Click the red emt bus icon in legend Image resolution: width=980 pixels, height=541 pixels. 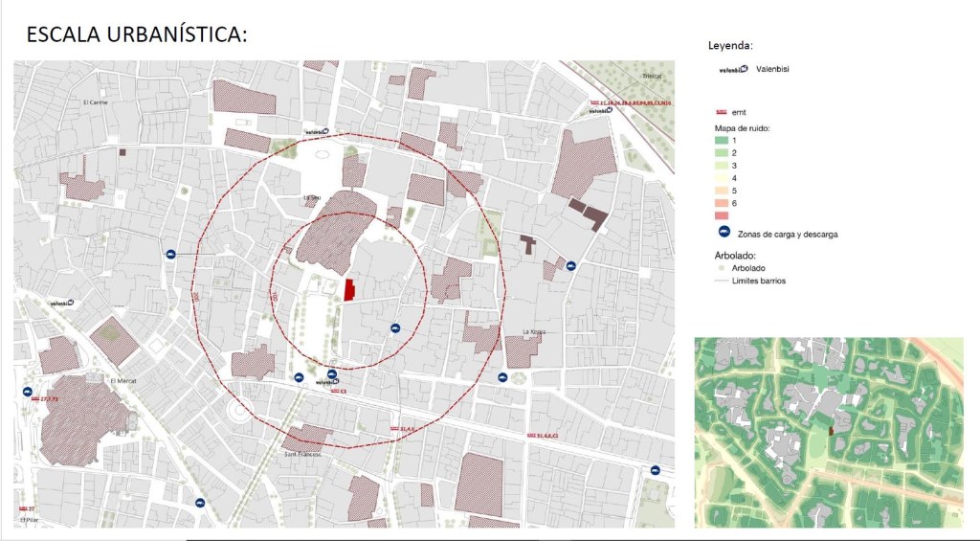click(722, 113)
